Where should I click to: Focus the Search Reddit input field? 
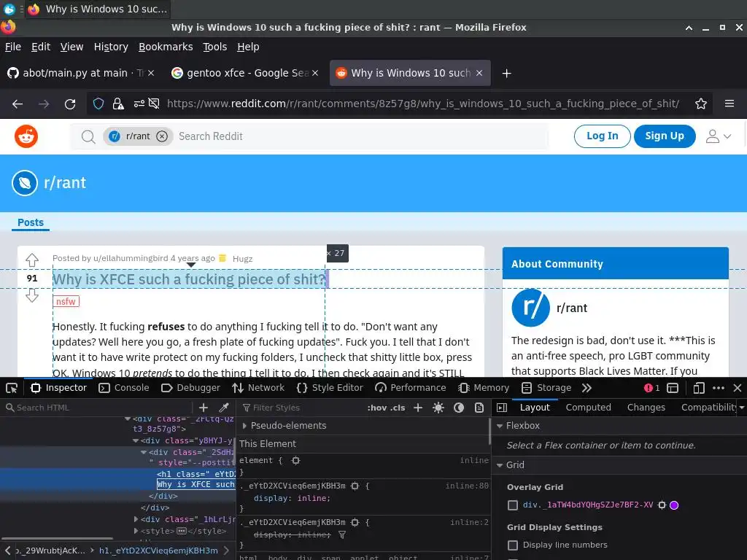tap(360, 136)
